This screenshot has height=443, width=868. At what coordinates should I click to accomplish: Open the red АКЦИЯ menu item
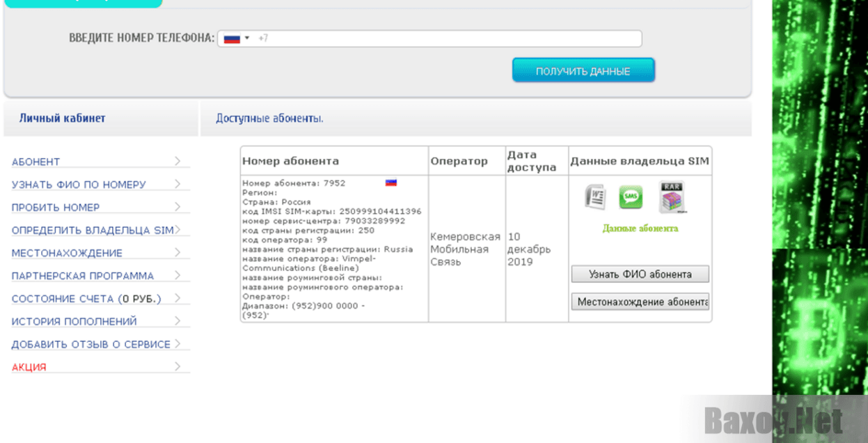coord(29,368)
